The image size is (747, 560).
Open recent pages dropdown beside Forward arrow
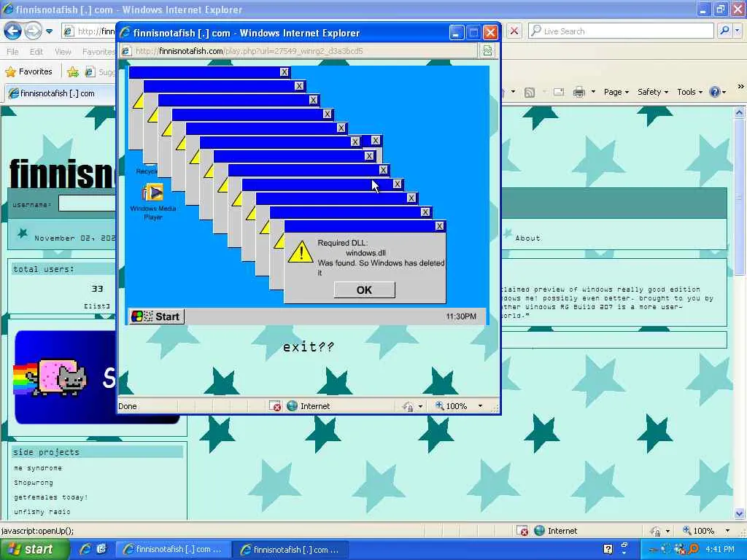[x=50, y=32]
